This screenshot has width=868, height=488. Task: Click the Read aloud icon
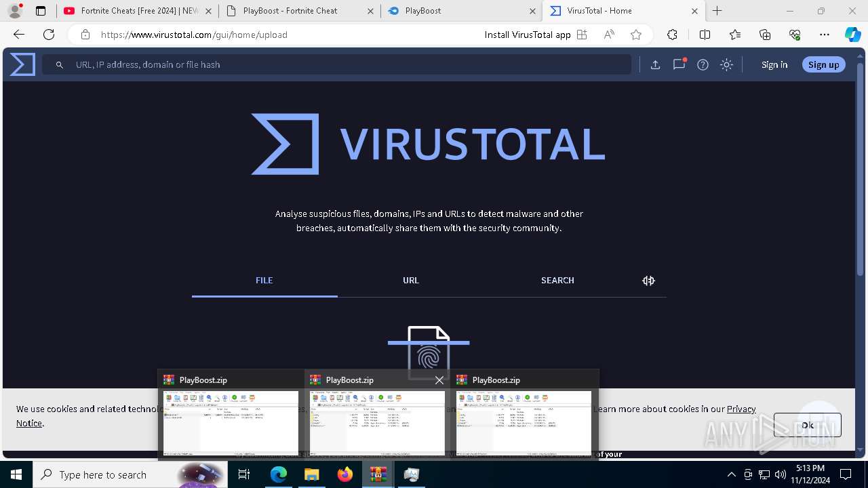pos(609,35)
